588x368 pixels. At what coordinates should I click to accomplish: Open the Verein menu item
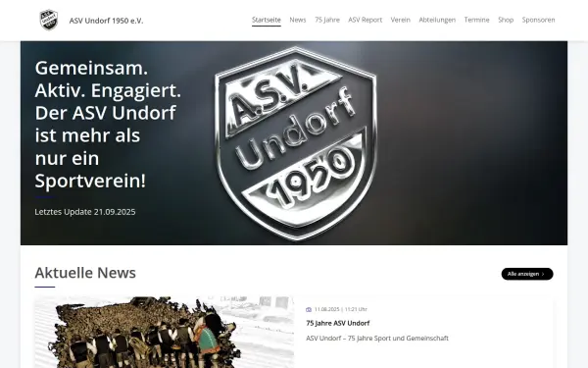click(x=401, y=20)
